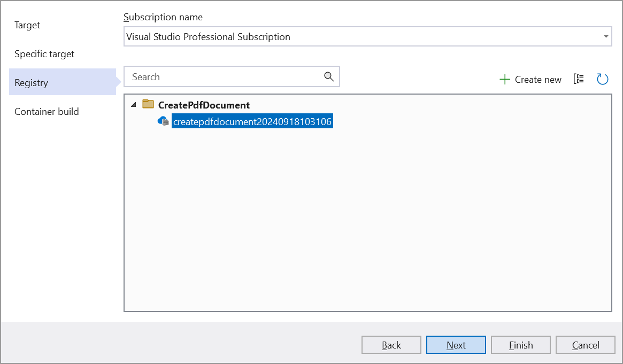Image resolution: width=623 pixels, height=364 pixels.
Task: Click the folder icon in the registry tree
Action: 148,105
